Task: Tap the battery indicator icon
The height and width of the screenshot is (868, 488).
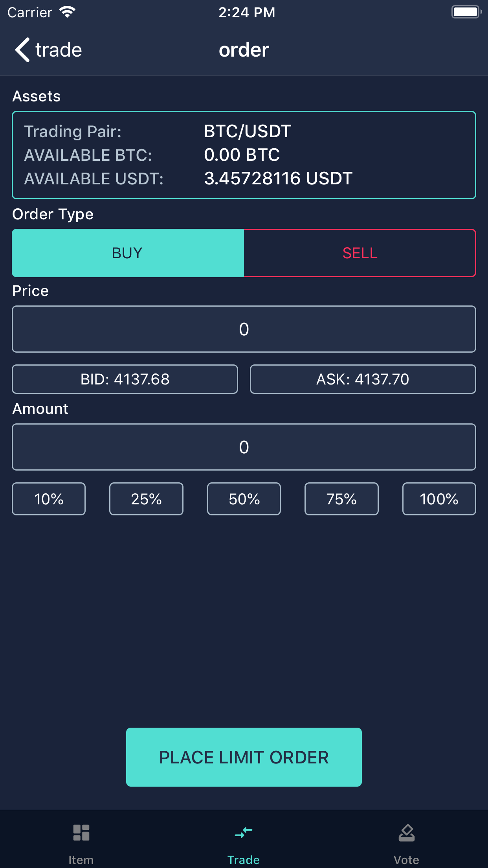Action: click(x=466, y=12)
